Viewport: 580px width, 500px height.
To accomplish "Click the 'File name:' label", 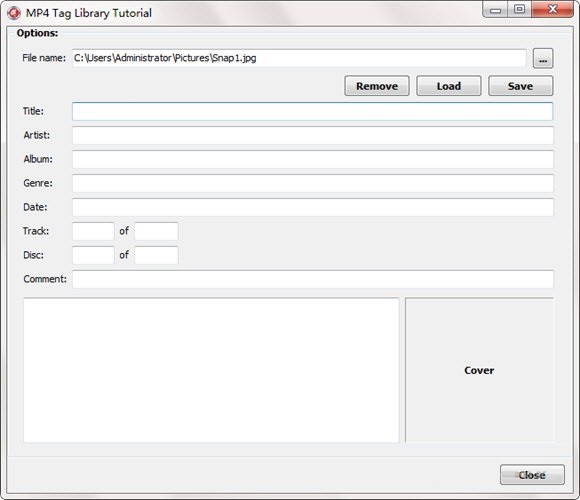I will 44,58.
